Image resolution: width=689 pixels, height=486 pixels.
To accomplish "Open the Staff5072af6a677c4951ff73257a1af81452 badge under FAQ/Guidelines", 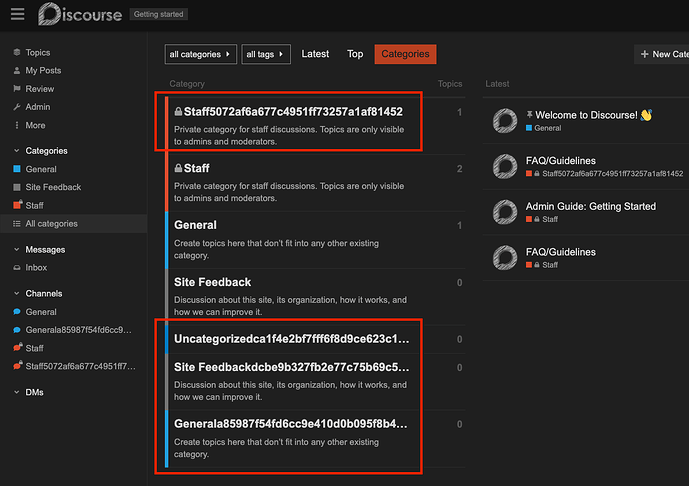I will [605, 174].
